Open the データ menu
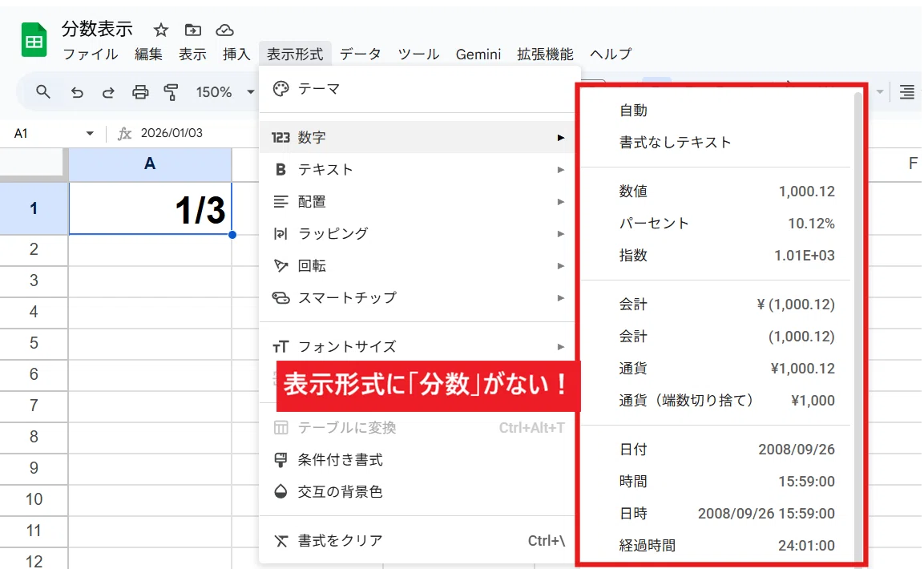 click(x=360, y=54)
